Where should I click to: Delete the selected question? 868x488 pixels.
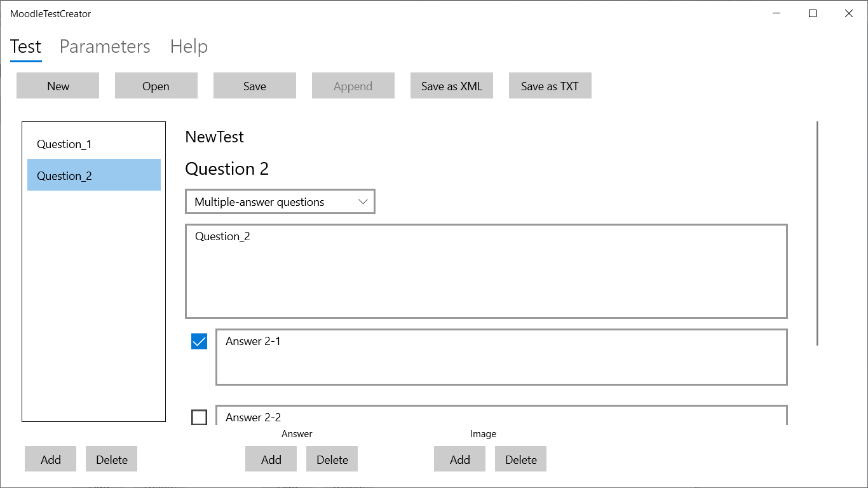coord(112,459)
